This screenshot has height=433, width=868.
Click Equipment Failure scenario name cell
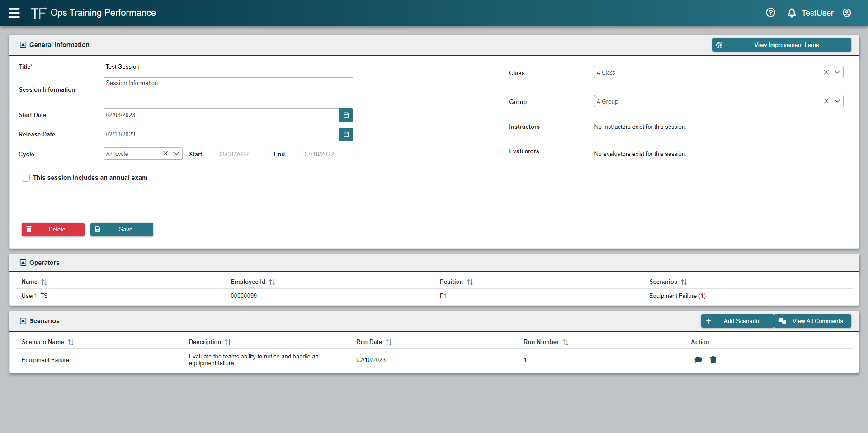pyautogui.click(x=45, y=360)
